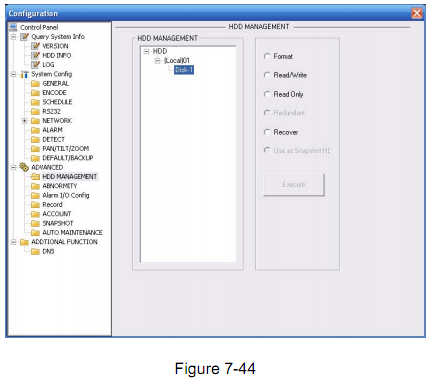Click the VERSION notepad icon
The height and width of the screenshot is (380, 428).
35,46
